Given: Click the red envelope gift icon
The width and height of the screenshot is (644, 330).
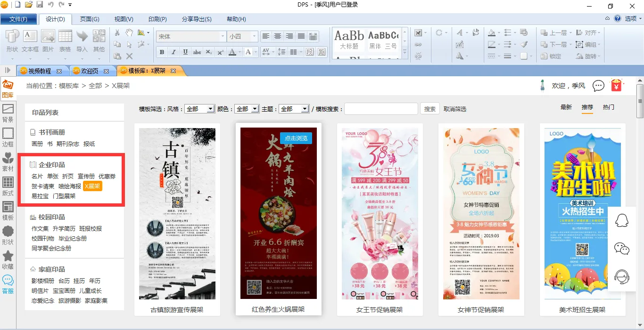Looking at the screenshot, I should (616, 86).
